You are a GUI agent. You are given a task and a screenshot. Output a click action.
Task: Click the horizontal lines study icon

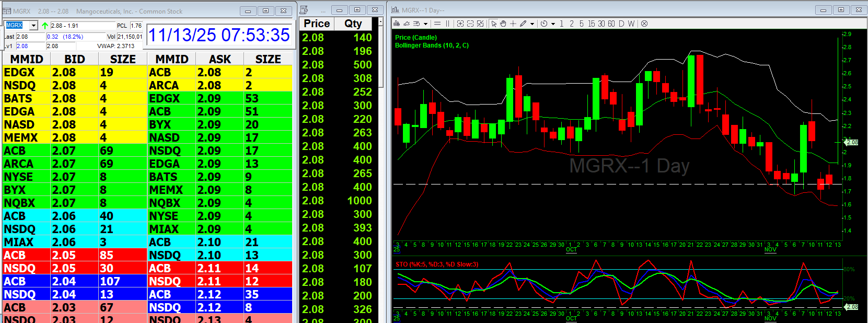pos(437,24)
